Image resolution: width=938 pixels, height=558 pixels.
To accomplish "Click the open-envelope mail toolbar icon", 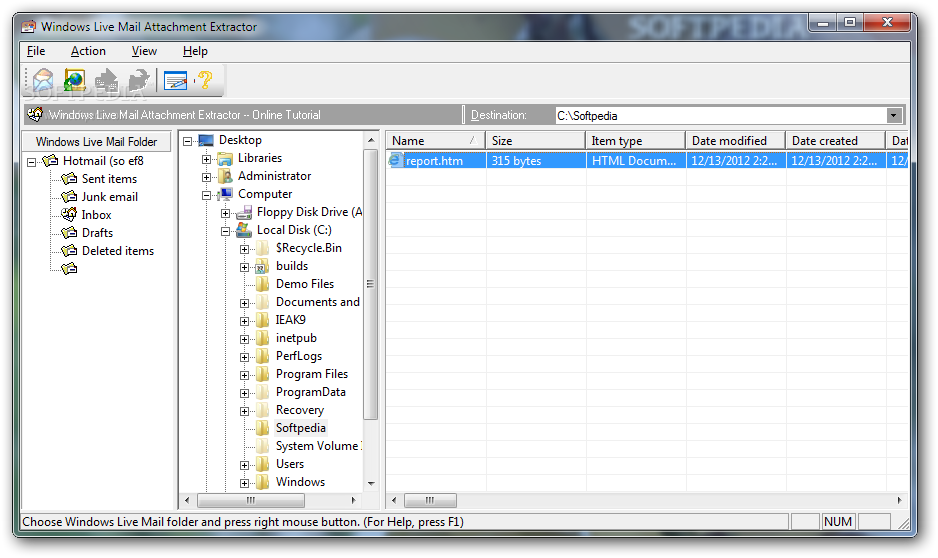I will coord(43,80).
